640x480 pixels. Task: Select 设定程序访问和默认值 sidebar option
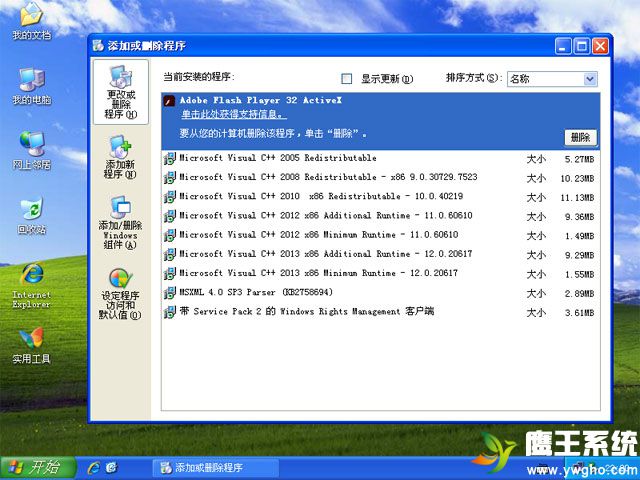tap(120, 294)
